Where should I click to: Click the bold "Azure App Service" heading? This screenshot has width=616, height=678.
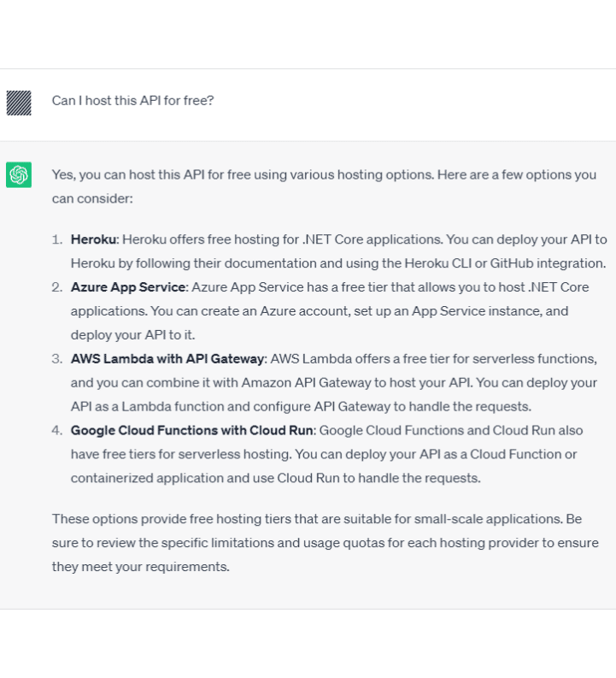pyautogui.click(x=128, y=287)
